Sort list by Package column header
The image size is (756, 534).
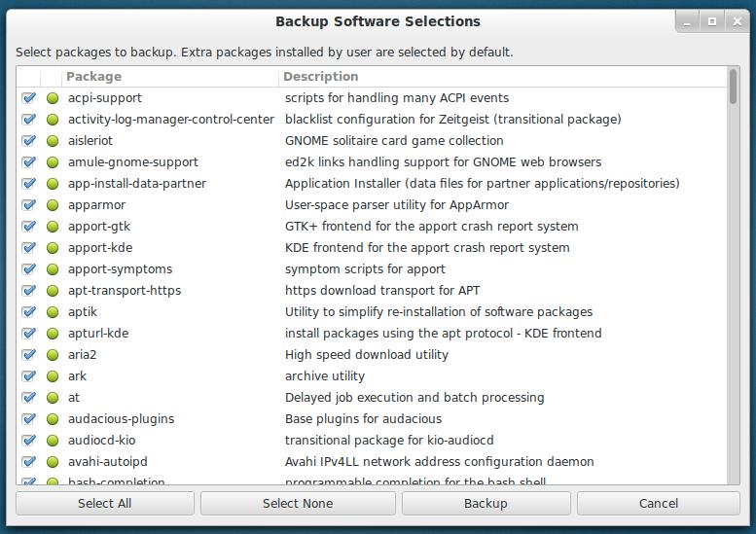click(x=170, y=77)
